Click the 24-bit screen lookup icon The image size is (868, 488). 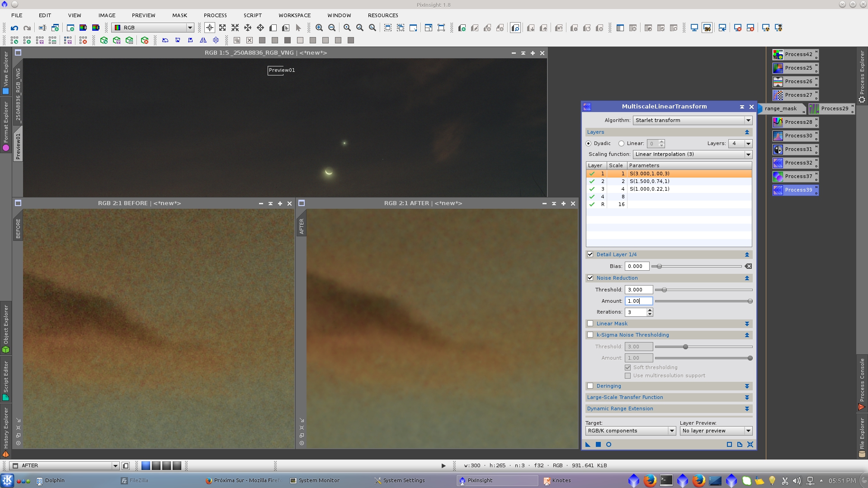tap(707, 28)
